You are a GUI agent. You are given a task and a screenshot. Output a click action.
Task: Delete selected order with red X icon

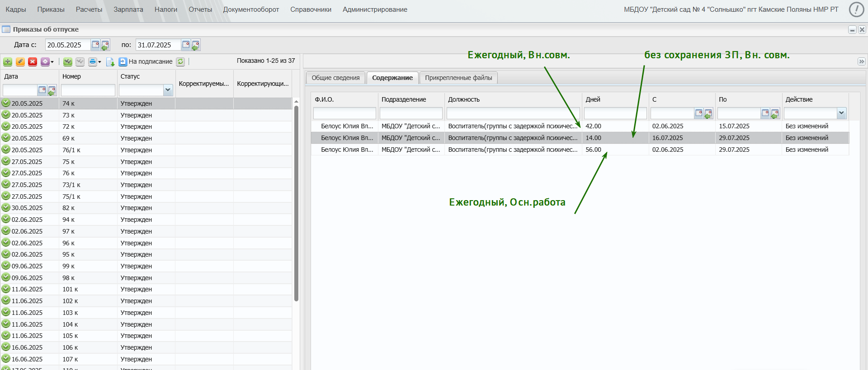33,61
